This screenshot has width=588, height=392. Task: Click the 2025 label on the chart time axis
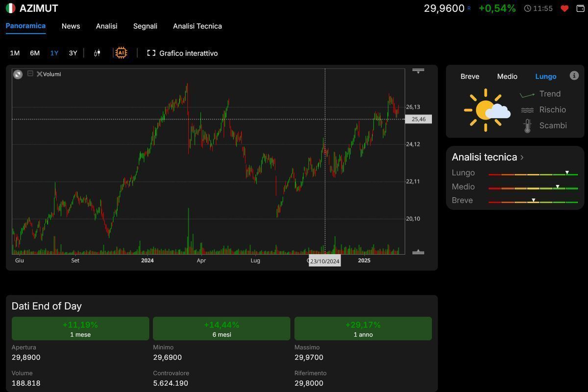tap(364, 260)
